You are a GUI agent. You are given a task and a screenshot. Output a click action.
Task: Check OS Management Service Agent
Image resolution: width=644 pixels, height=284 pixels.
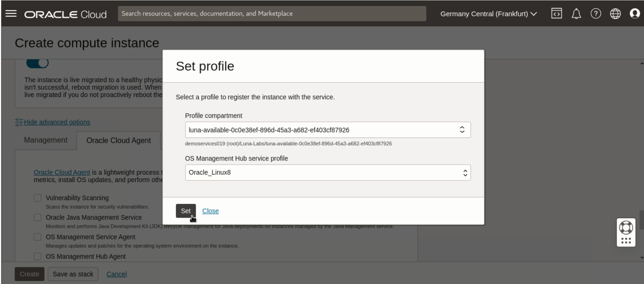[38, 237]
